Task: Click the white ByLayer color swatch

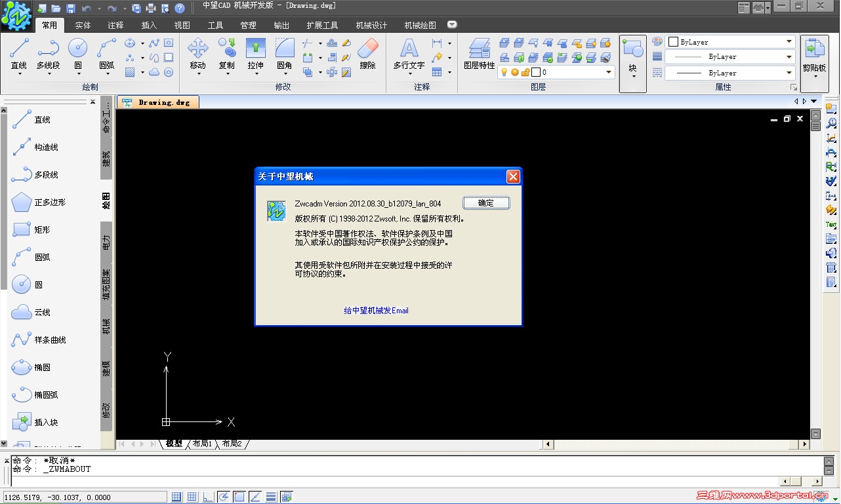Action: pyautogui.click(x=673, y=42)
